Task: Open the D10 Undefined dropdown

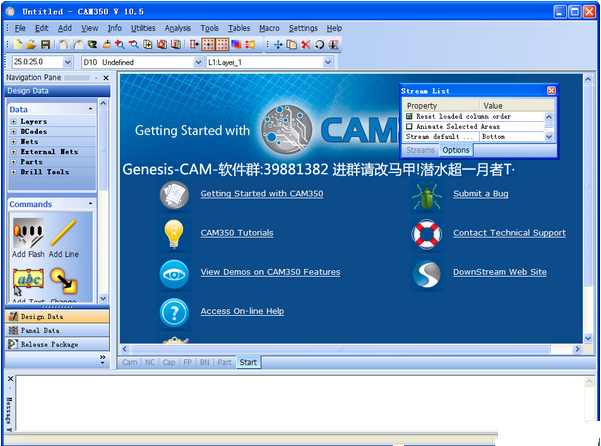Action: coord(198,62)
